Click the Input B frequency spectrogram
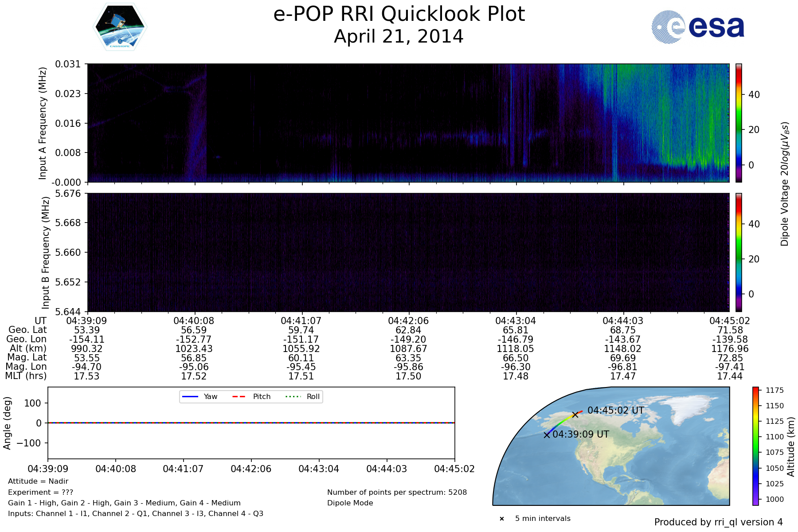 click(408, 252)
